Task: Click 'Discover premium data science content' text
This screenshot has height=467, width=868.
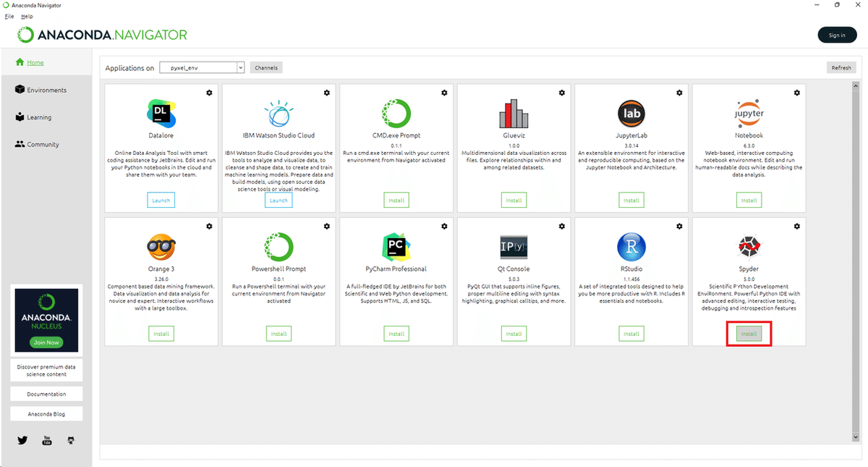Action: (x=46, y=371)
